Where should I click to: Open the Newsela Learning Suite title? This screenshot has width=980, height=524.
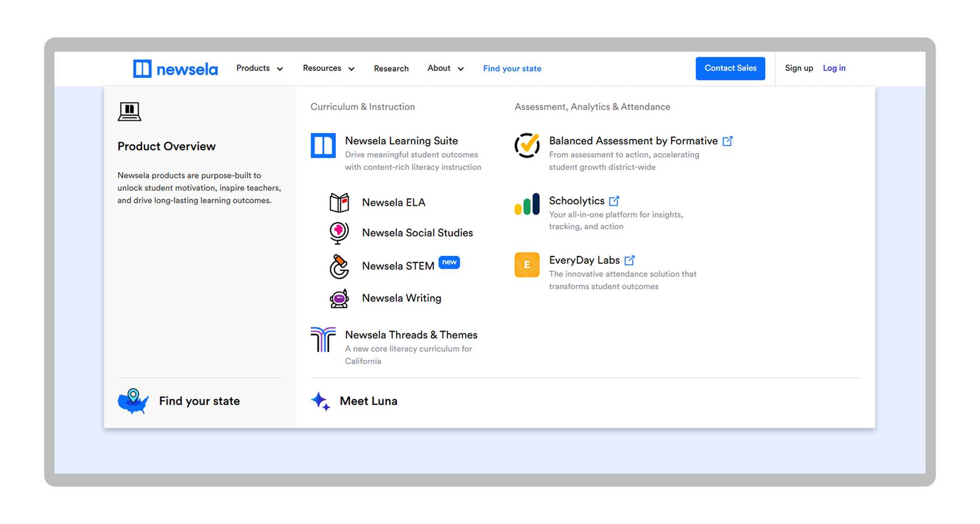401,141
